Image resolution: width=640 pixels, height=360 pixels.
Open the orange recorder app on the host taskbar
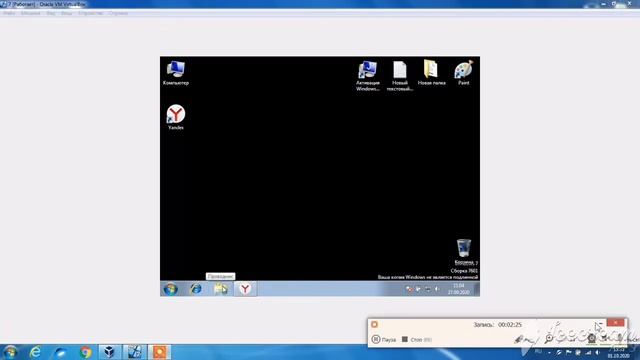160,352
